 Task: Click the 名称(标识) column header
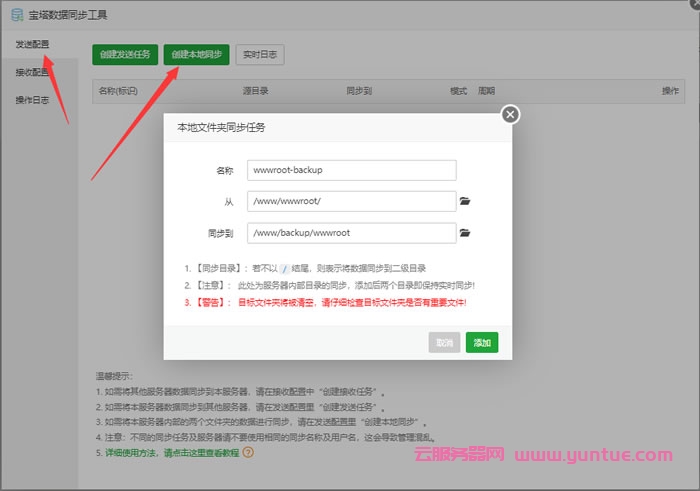tap(118, 91)
